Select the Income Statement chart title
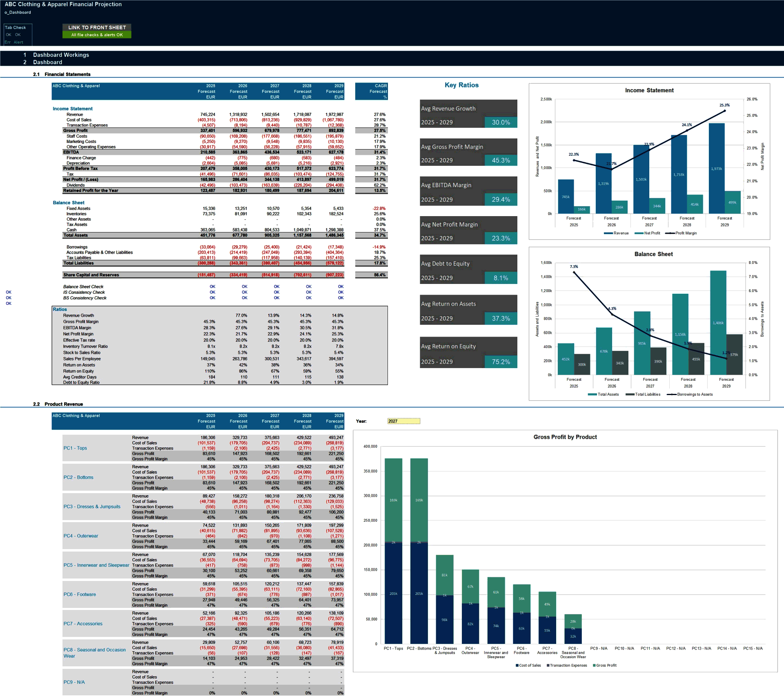Image resolution: width=784 pixels, height=697 pixels. tap(649, 90)
